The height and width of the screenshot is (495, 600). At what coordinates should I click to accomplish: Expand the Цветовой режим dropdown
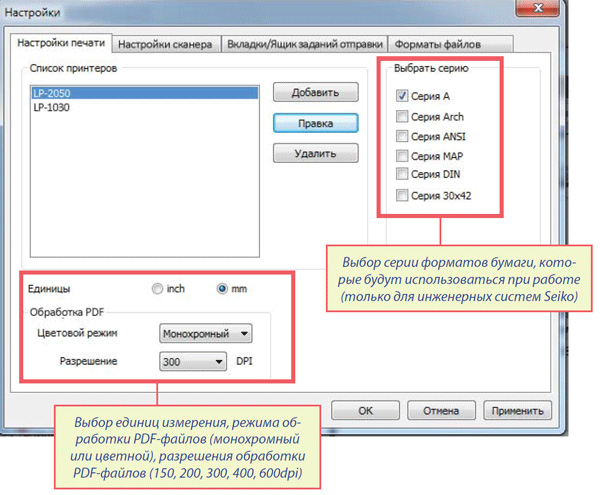coord(206,333)
